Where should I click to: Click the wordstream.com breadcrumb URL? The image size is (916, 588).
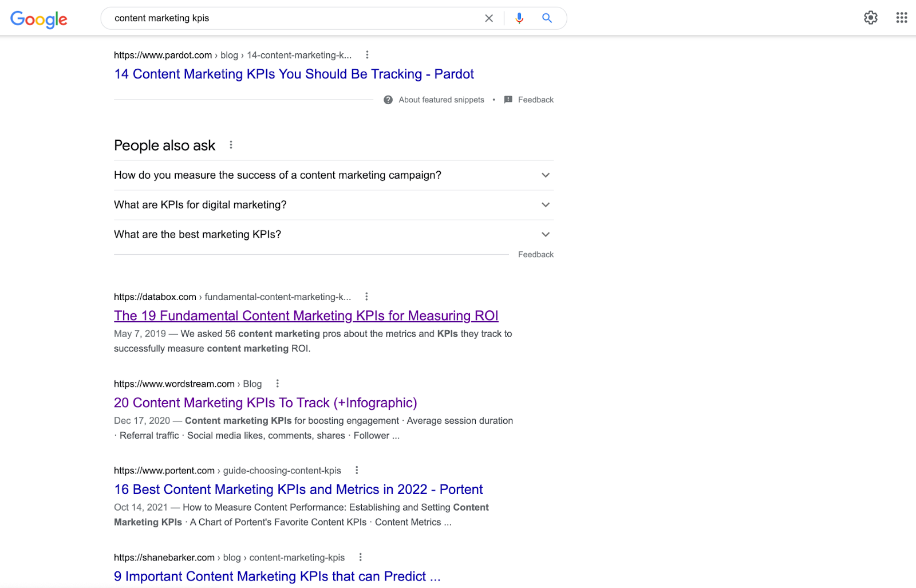pyautogui.click(x=188, y=384)
